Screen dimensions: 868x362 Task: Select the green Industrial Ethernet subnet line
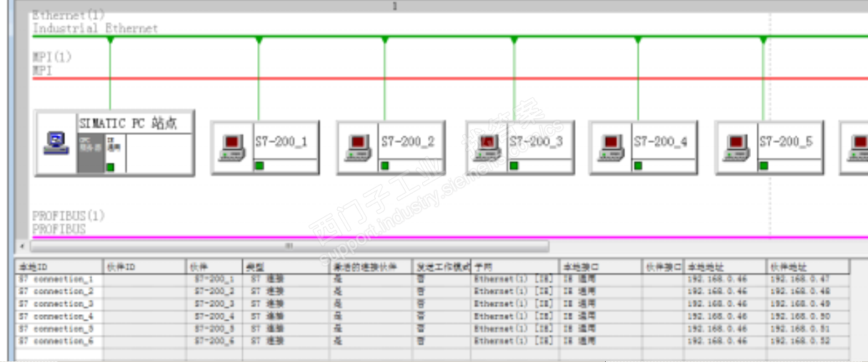(x=450, y=36)
